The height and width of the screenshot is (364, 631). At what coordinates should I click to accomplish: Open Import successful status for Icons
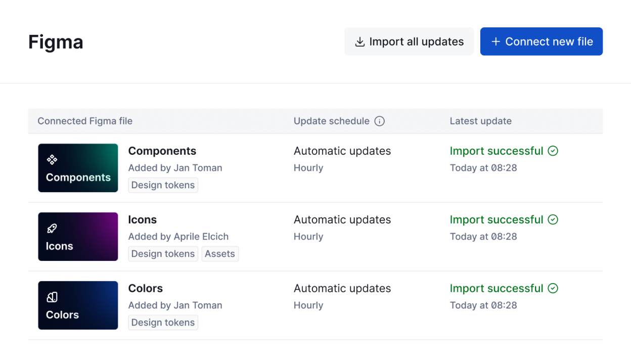click(x=496, y=219)
